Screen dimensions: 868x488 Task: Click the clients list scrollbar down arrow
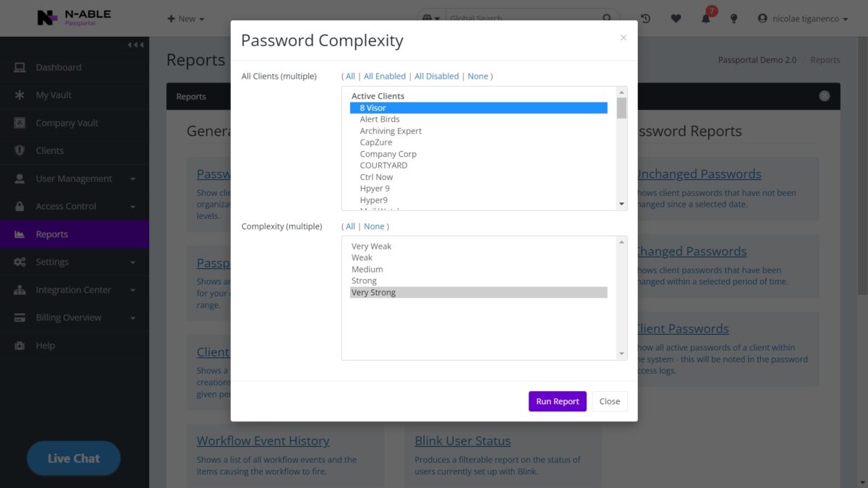(621, 204)
